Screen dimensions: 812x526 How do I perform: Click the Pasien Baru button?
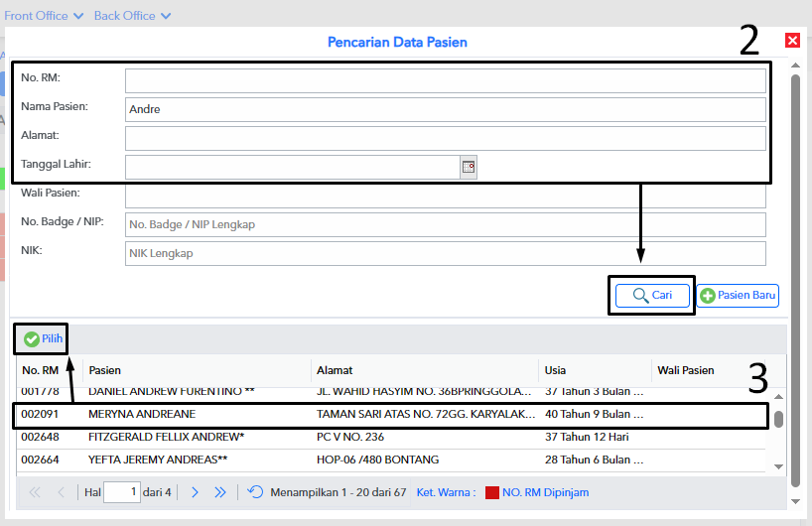[738, 296]
